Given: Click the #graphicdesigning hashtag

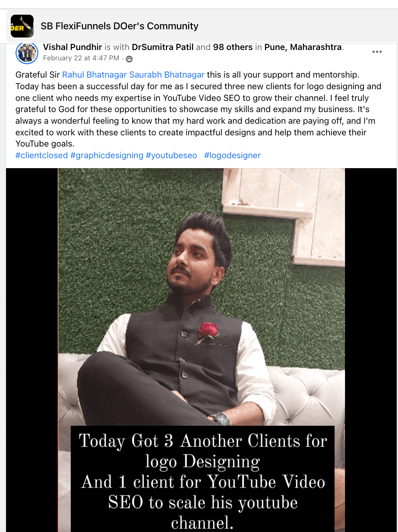Looking at the screenshot, I should [106, 155].
